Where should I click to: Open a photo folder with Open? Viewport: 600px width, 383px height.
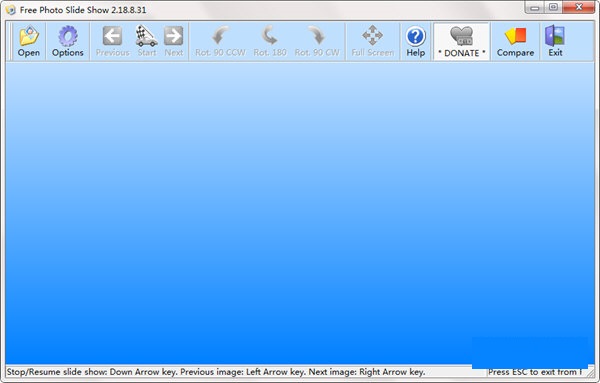click(29, 41)
